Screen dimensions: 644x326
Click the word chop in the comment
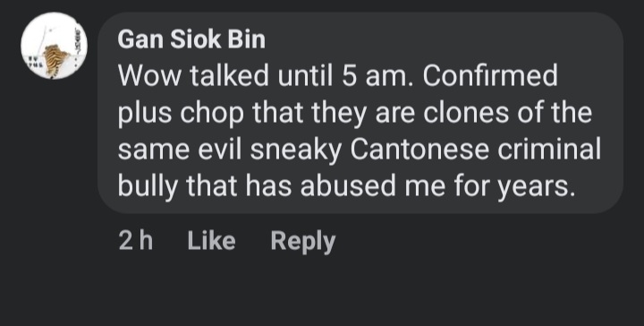click(211, 115)
